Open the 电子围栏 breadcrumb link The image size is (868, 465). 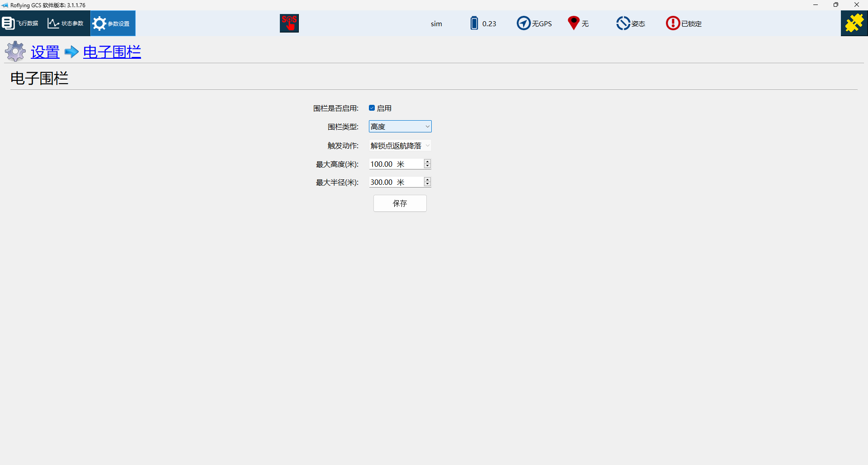112,52
